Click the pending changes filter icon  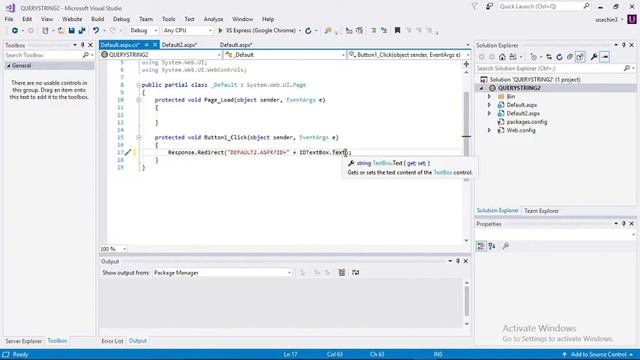point(533,57)
